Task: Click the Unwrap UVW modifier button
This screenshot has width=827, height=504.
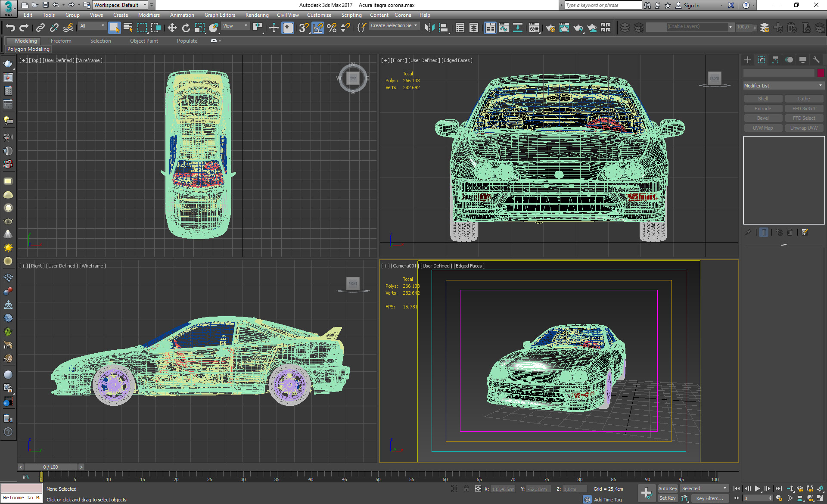Action: (x=804, y=128)
